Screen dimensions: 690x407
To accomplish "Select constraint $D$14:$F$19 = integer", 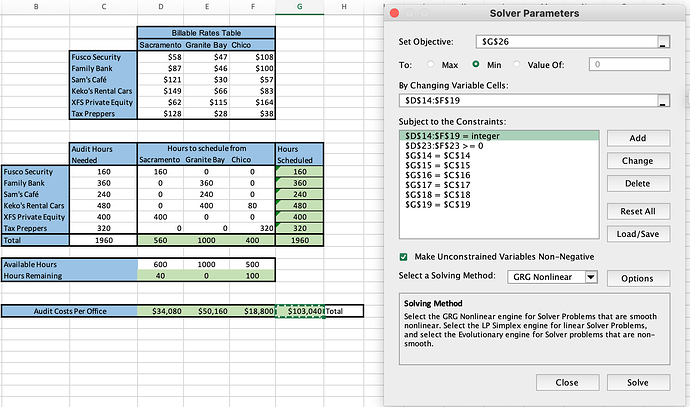I will pyautogui.click(x=499, y=136).
